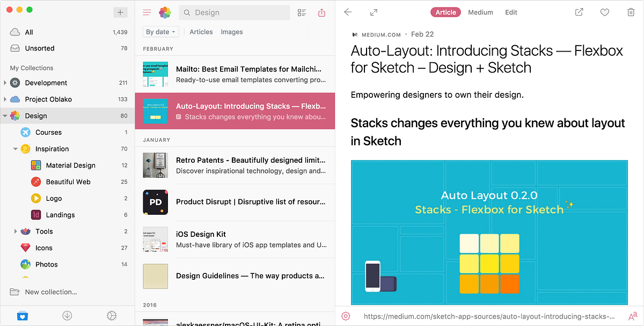Click the New collection... button
The image size is (644, 326).
tap(43, 292)
